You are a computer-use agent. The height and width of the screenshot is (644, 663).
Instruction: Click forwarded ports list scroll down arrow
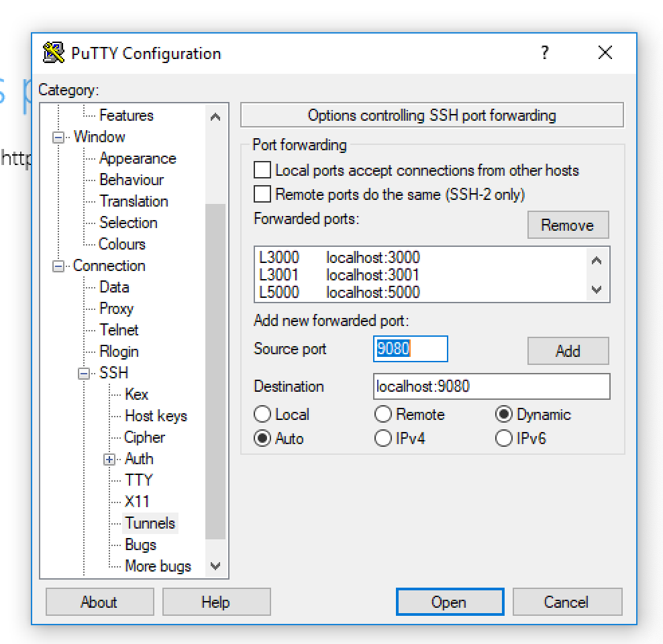coord(597,289)
